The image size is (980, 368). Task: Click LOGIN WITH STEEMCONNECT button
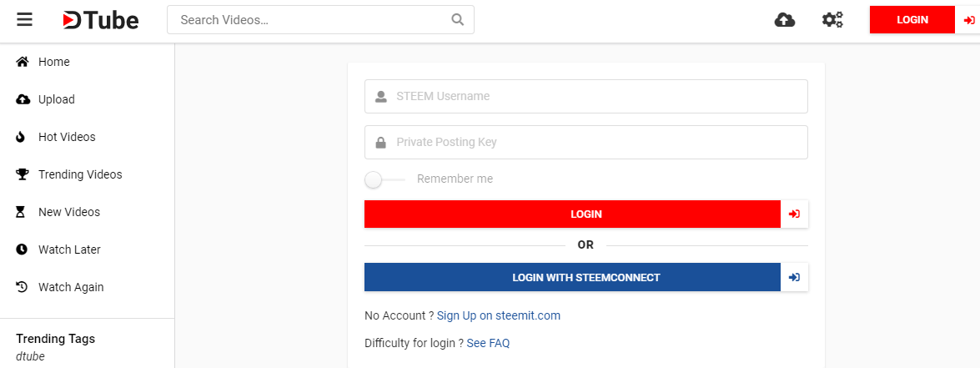pyautogui.click(x=572, y=277)
